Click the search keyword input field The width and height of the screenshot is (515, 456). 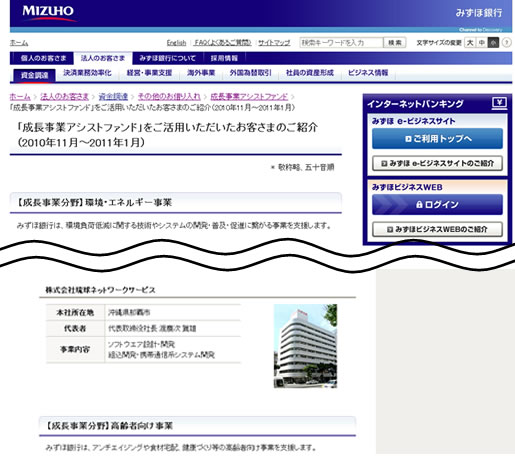click(x=341, y=43)
